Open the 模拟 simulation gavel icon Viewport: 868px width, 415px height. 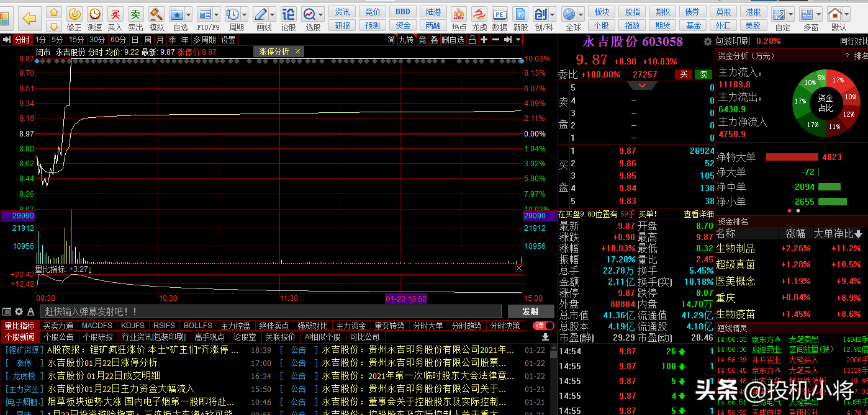[x=156, y=14]
